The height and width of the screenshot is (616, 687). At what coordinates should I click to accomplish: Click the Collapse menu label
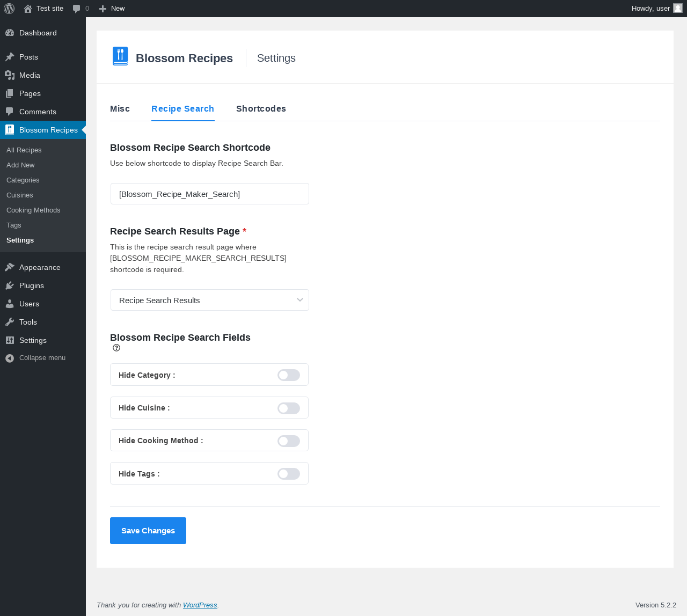(42, 358)
